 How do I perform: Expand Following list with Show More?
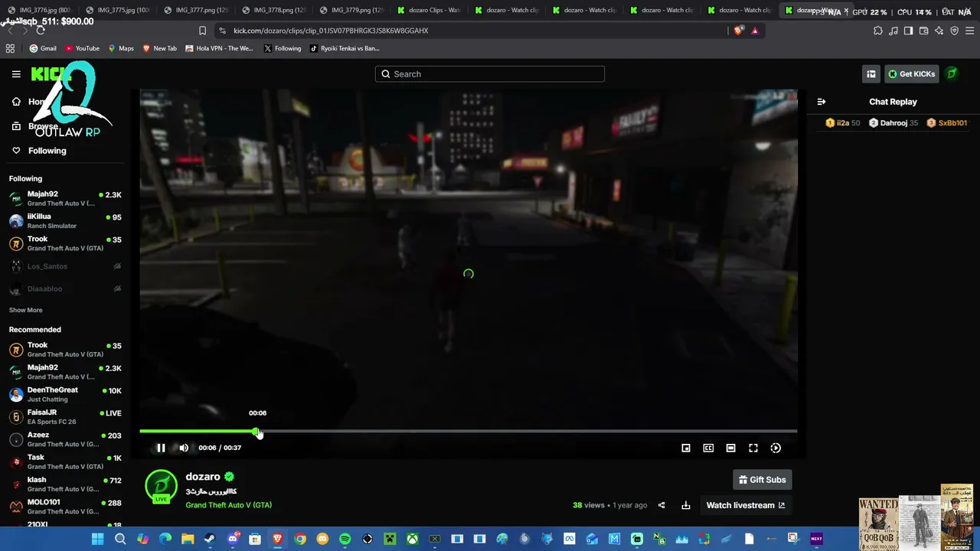click(25, 310)
